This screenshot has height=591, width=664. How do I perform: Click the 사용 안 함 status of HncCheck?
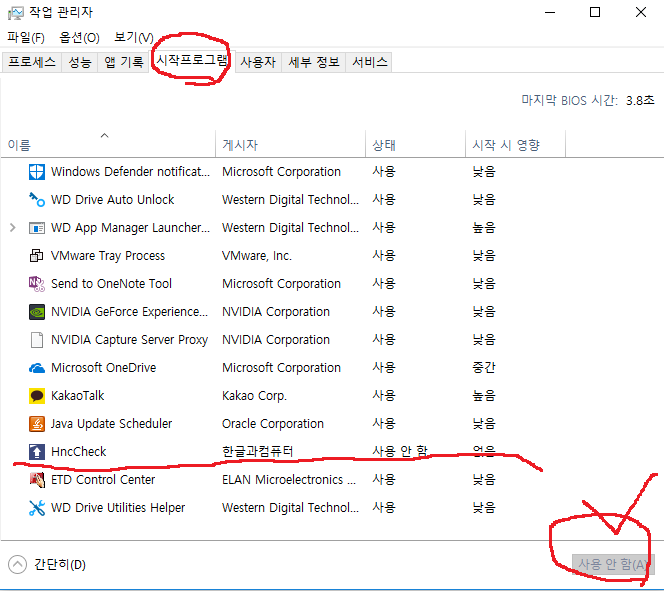400,451
